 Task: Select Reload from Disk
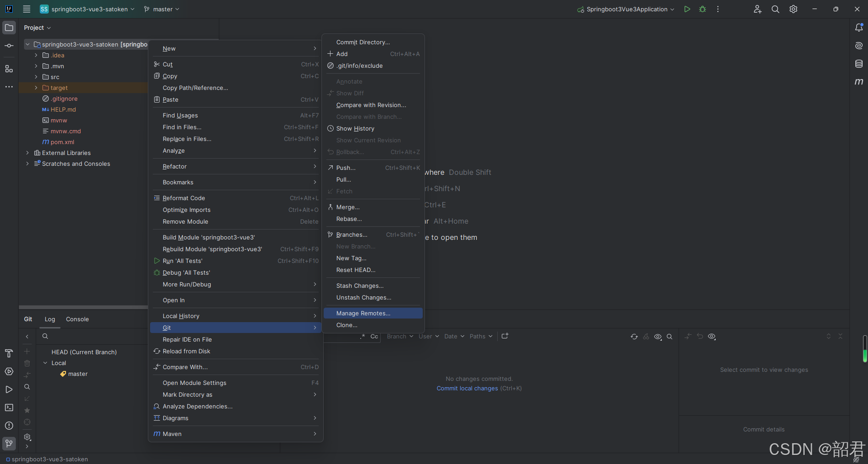coord(236,351)
